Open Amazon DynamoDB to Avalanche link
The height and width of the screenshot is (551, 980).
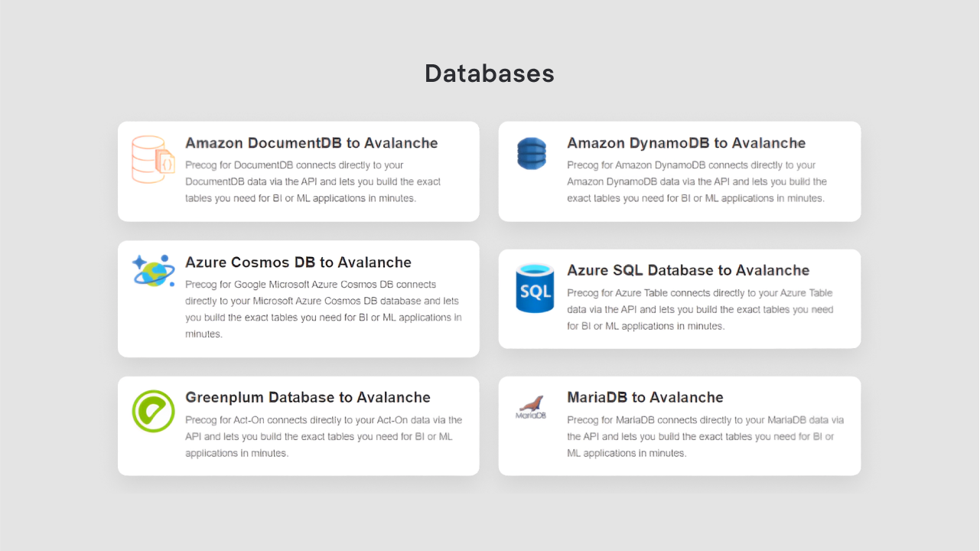686,143
